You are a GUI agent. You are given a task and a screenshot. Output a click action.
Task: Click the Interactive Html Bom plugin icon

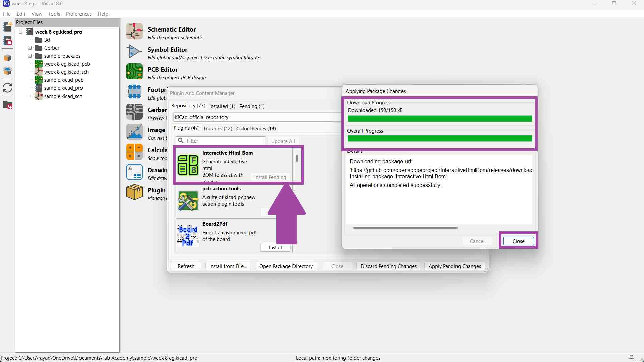point(188,165)
